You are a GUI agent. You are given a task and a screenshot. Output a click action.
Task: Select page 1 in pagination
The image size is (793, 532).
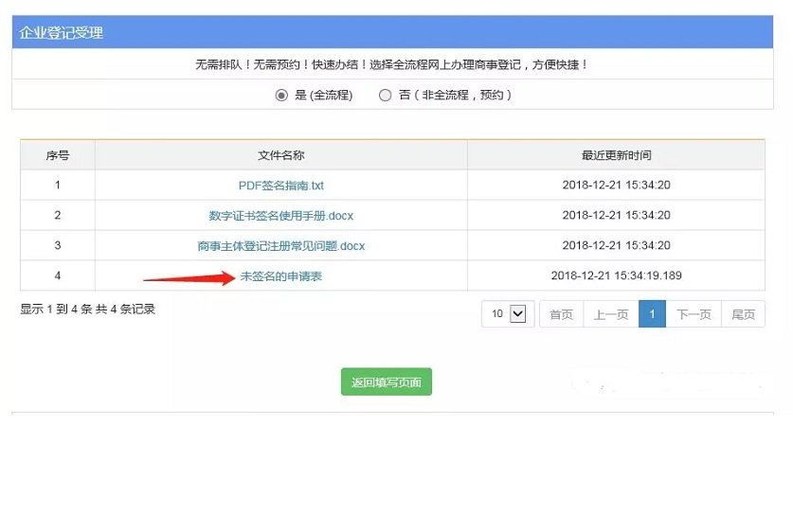click(x=653, y=314)
